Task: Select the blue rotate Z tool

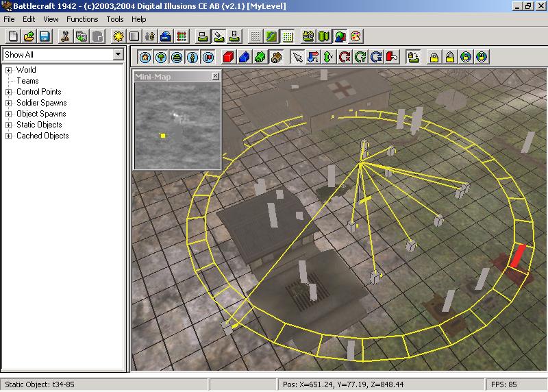Action: click(x=376, y=57)
